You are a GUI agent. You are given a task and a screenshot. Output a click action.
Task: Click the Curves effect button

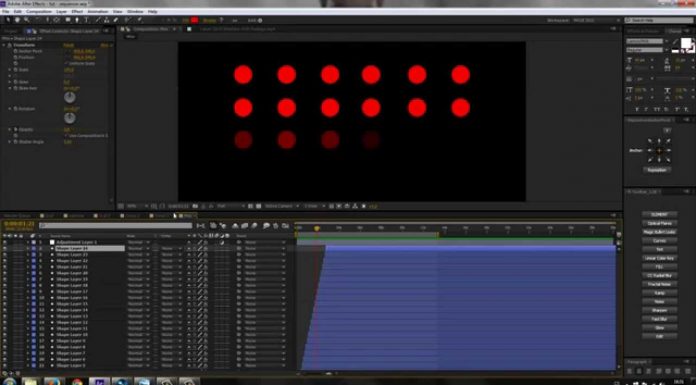660,241
